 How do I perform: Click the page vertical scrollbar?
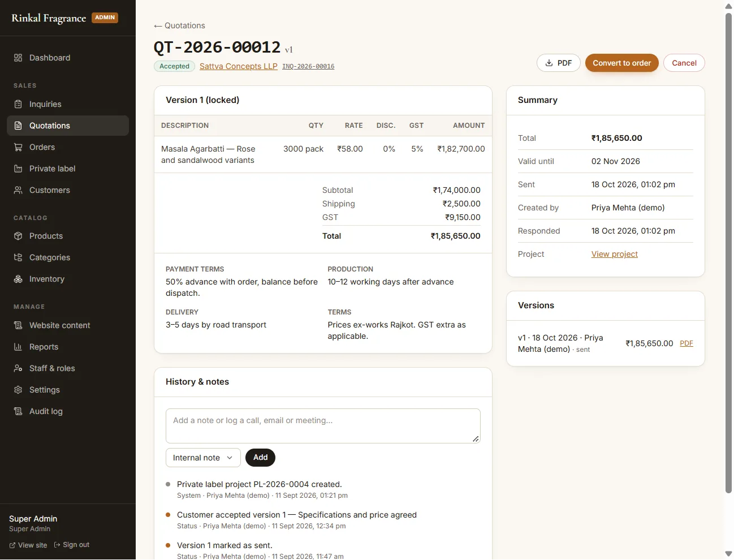pyautogui.click(x=728, y=253)
